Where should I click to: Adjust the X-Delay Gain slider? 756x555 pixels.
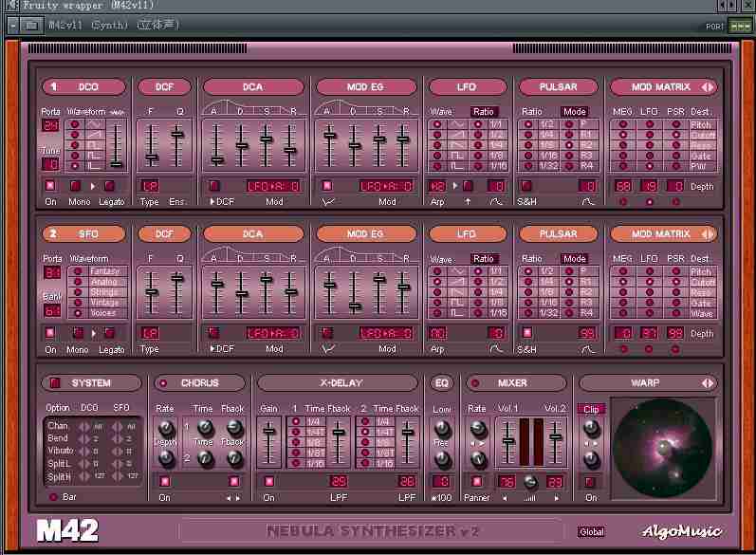269,431
